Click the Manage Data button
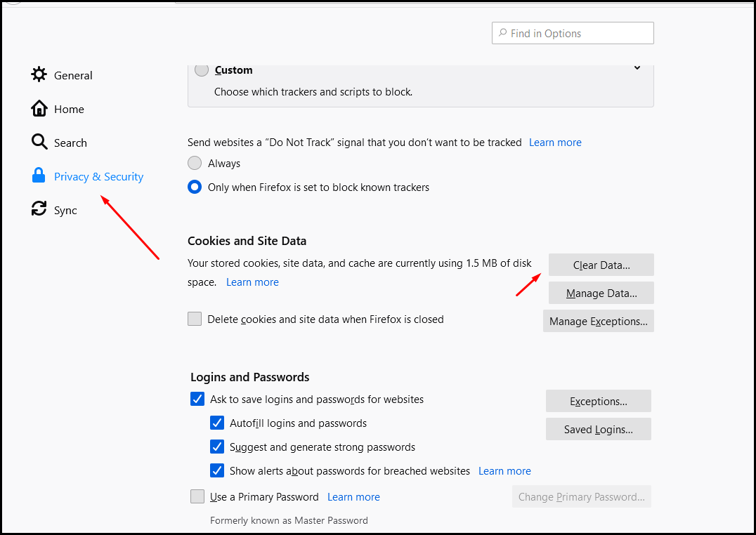The width and height of the screenshot is (756, 535). coord(601,293)
